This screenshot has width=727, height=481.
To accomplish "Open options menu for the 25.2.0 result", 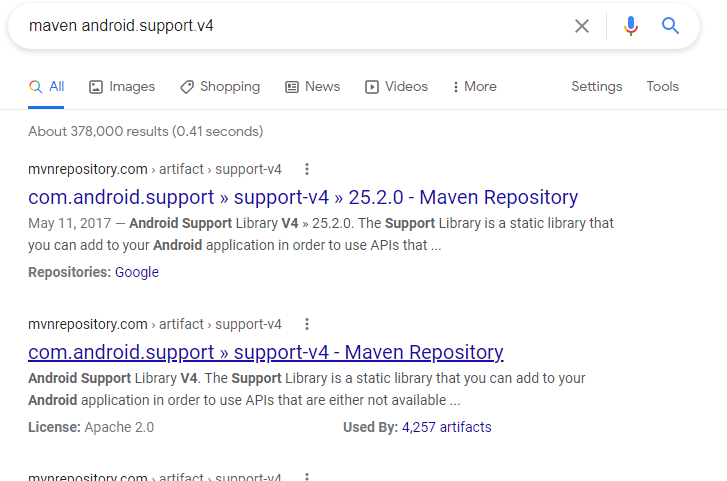I will [x=307, y=169].
